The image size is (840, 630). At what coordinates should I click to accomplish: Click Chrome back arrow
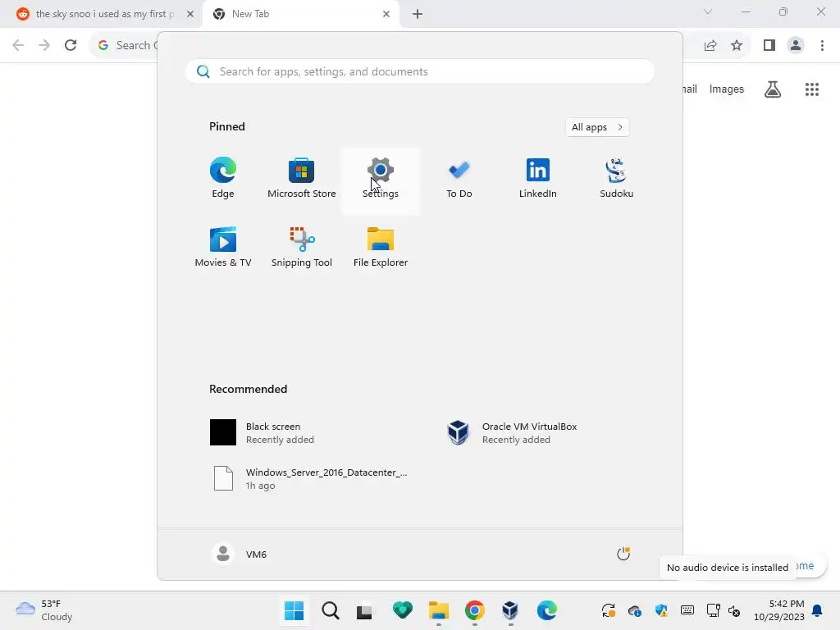[x=18, y=45]
